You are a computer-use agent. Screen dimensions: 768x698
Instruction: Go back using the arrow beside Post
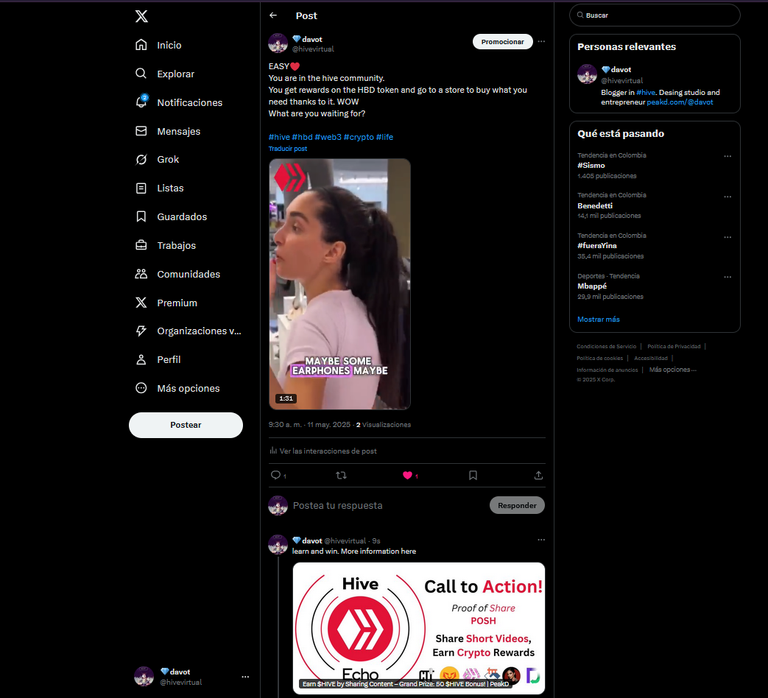(273, 16)
